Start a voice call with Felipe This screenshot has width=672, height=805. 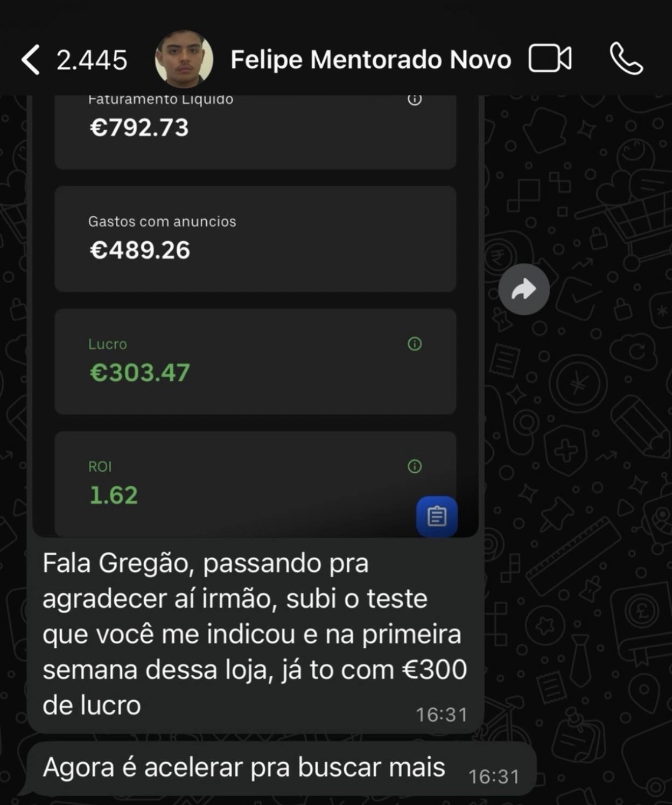[626, 58]
